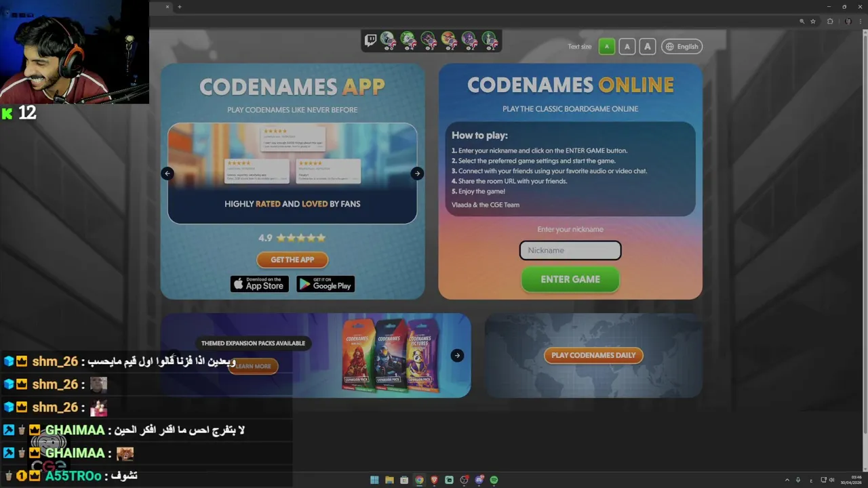Open the browser extensions puzzle icon

(x=830, y=22)
